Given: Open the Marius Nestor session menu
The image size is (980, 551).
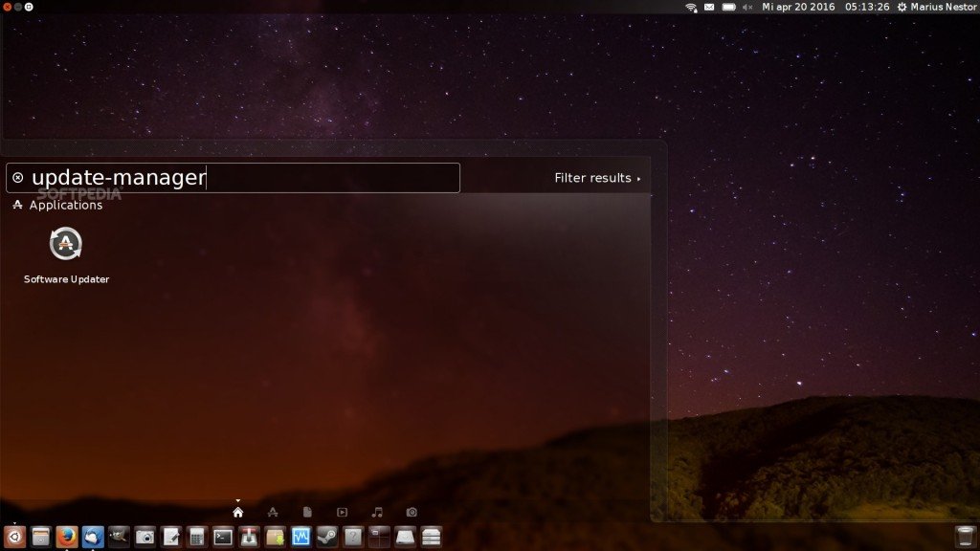Looking at the screenshot, I should point(936,7).
